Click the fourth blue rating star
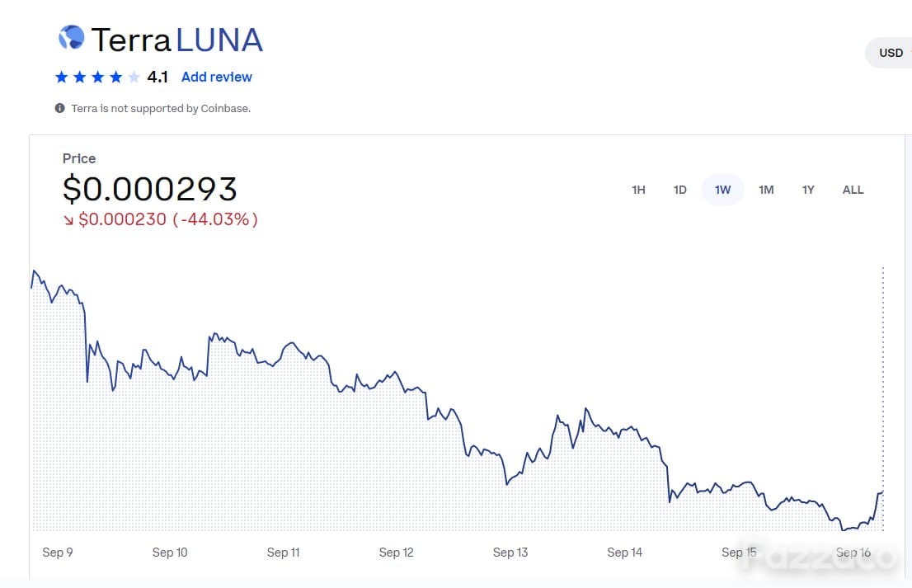 (115, 77)
